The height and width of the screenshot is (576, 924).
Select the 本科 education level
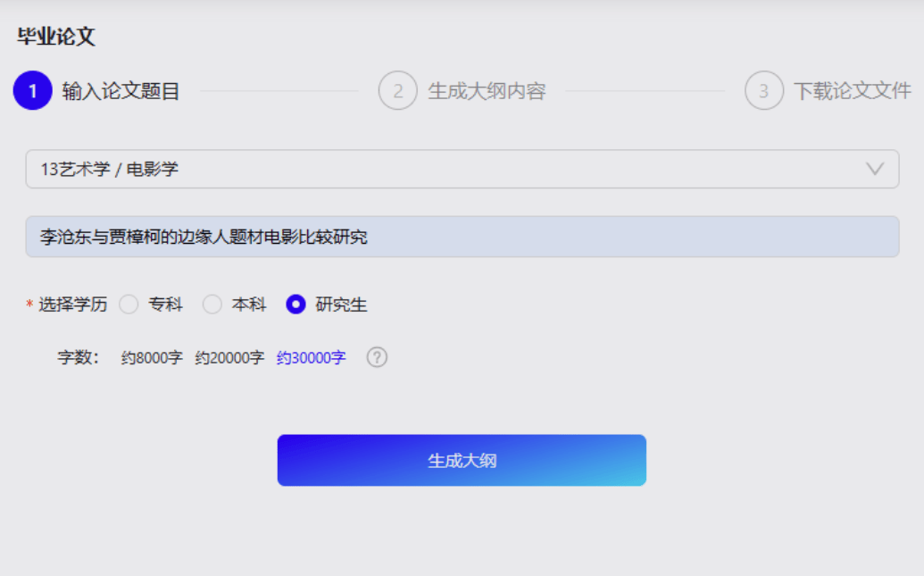pos(212,304)
